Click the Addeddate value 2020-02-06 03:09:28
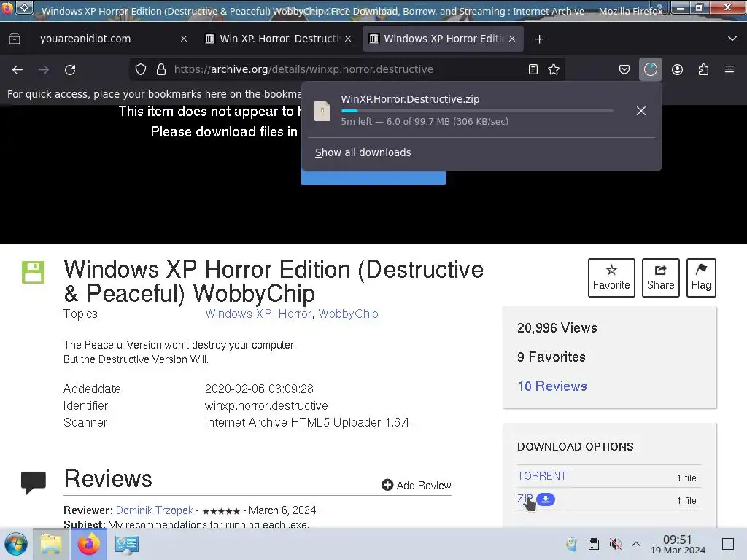This screenshot has width=747, height=560. [259, 389]
